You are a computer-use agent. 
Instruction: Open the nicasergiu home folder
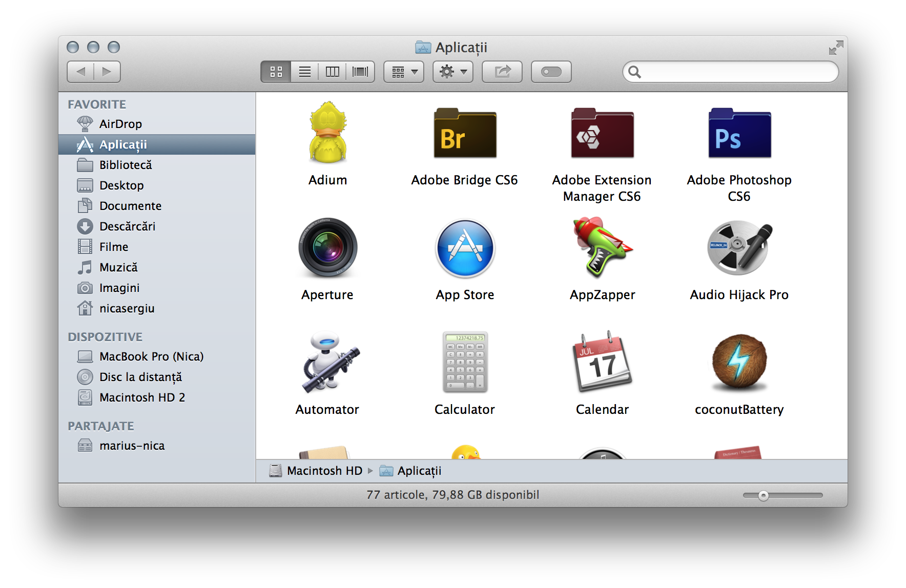(x=157, y=308)
